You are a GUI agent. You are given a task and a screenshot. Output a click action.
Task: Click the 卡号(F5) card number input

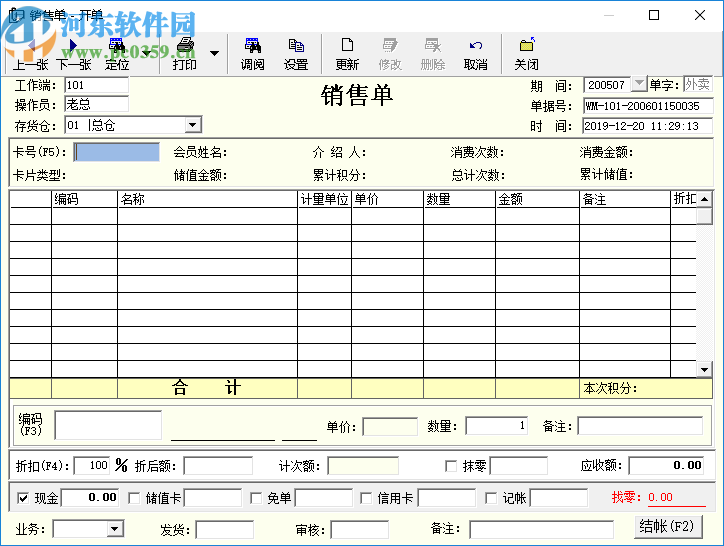point(117,152)
